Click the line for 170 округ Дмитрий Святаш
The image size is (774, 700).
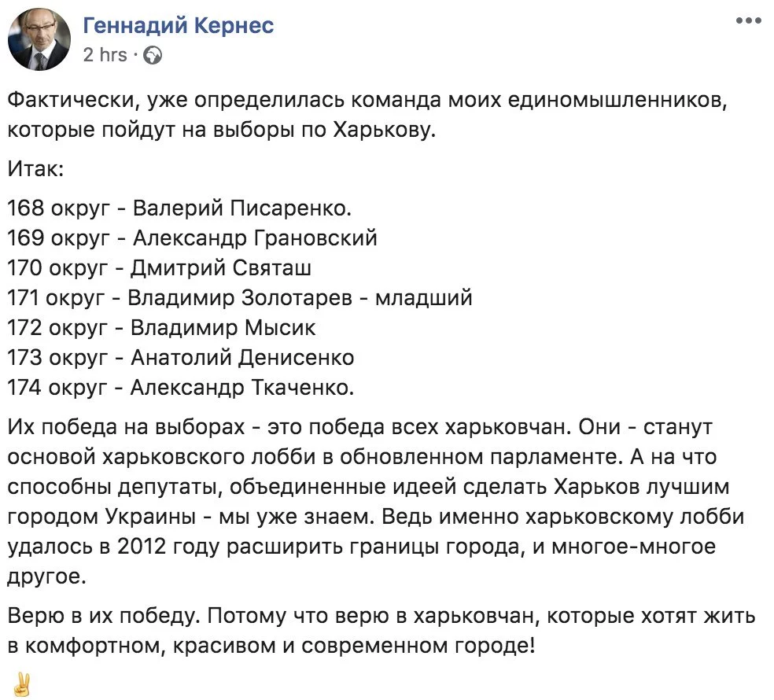tap(160, 267)
